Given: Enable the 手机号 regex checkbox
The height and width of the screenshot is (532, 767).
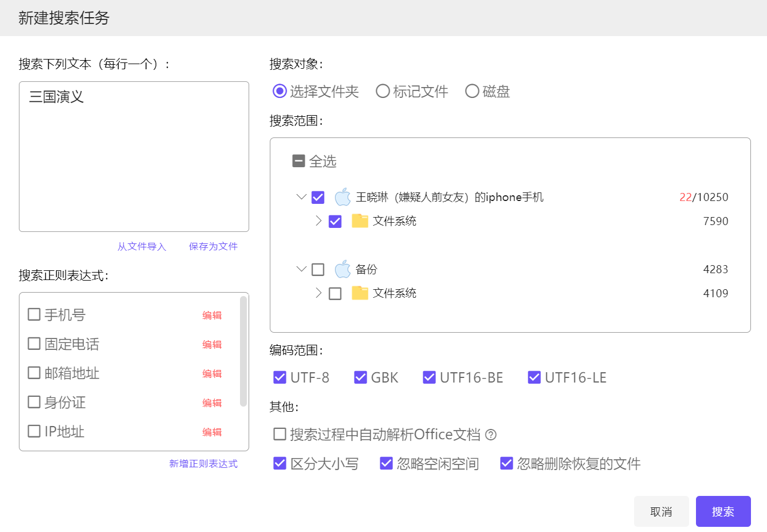Looking at the screenshot, I should [x=34, y=314].
